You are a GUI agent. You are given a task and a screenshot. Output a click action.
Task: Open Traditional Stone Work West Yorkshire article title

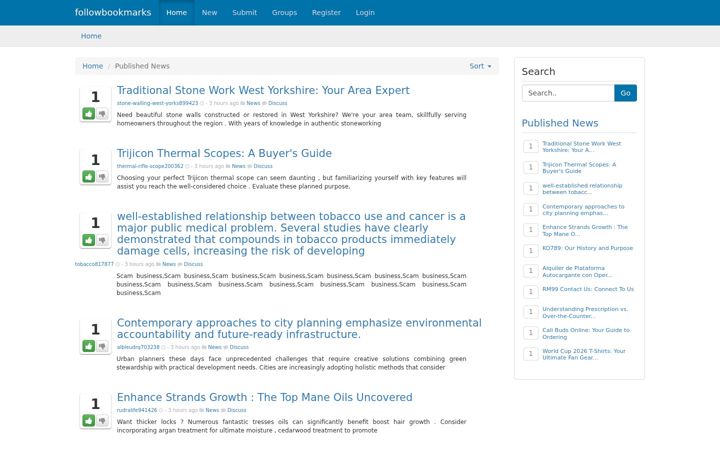(x=263, y=90)
